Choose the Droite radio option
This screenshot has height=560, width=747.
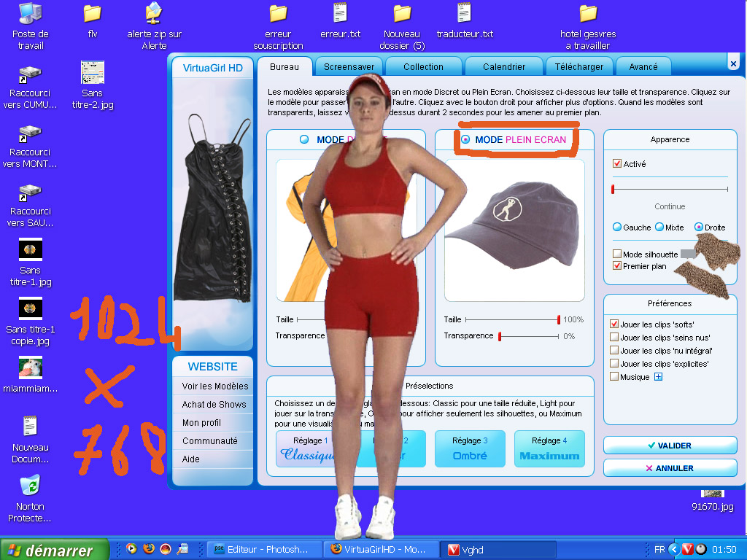point(698,227)
